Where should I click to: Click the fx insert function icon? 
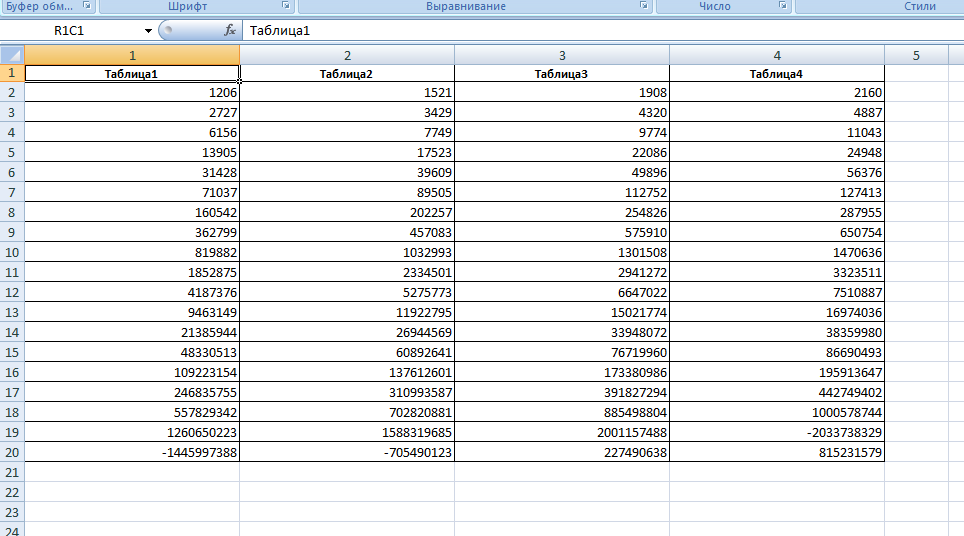click(230, 31)
